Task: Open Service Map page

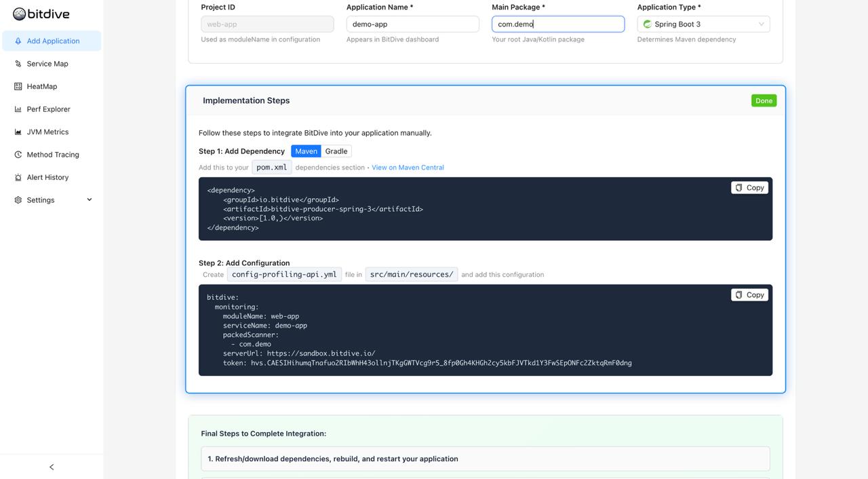Action: (x=52, y=64)
